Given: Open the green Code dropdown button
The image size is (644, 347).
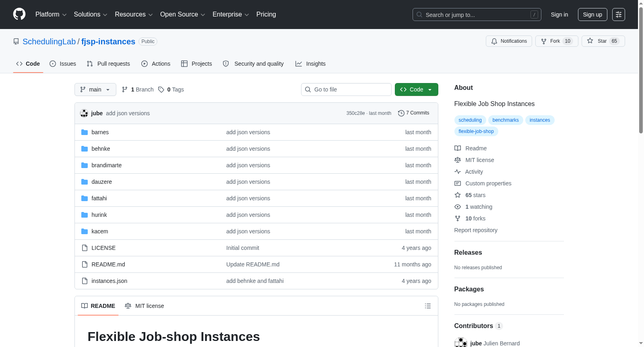Looking at the screenshot, I should 417,89.
